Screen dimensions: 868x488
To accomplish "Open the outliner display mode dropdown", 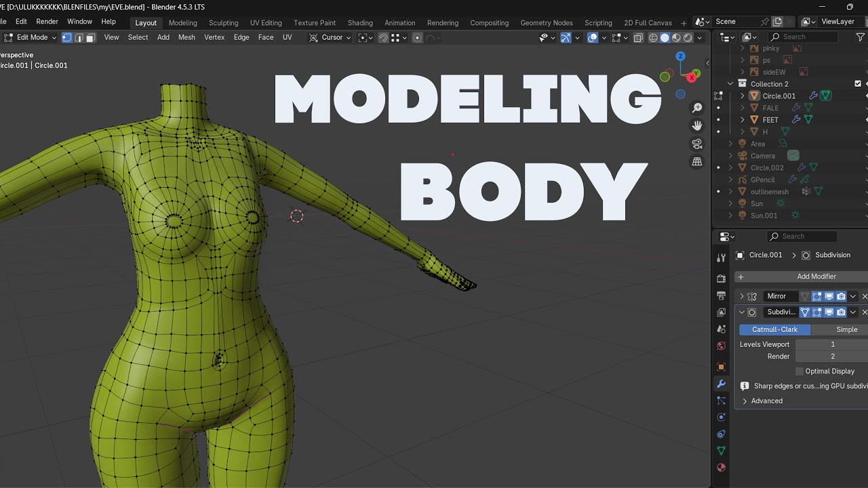I will pos(749,37).
